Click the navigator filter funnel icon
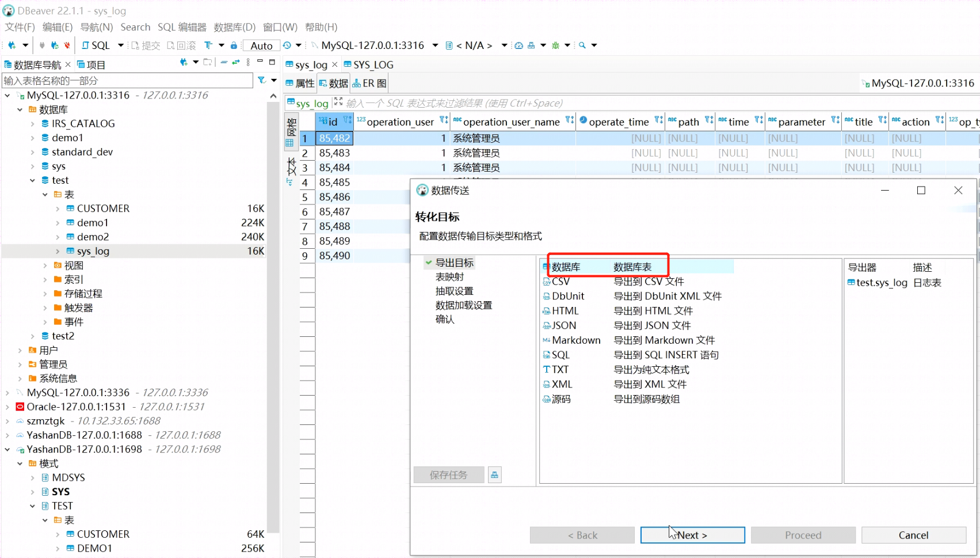 [262, 80]
